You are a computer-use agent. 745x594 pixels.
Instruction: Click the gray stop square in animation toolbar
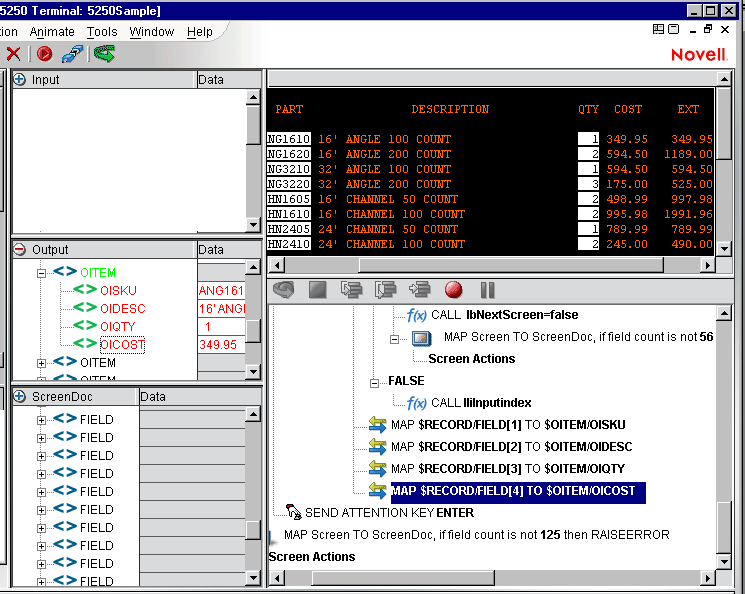click(317, 290)
